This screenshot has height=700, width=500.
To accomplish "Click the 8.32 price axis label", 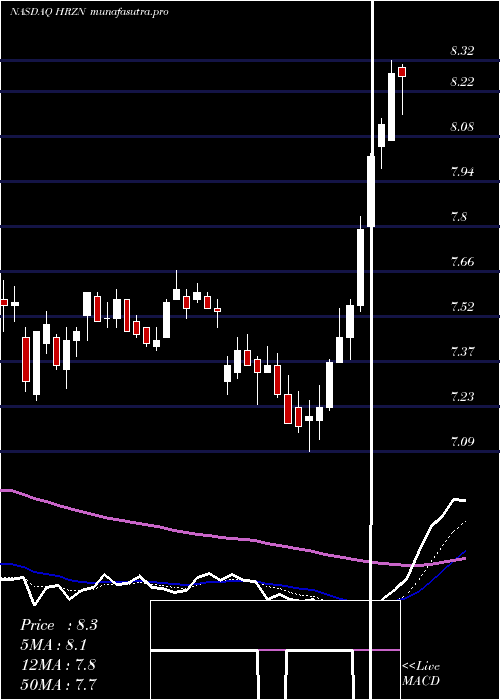I will click(462, 51).
